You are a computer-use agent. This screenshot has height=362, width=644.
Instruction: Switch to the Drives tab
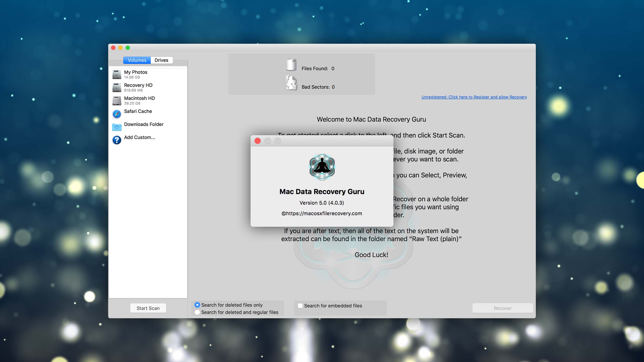pyautogui.click(x=162, y=60)
